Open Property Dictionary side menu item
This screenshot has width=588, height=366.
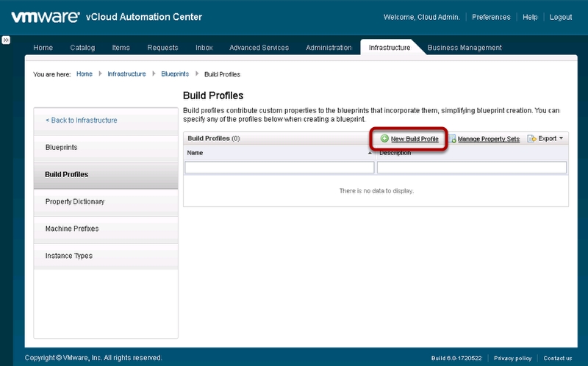106,202
